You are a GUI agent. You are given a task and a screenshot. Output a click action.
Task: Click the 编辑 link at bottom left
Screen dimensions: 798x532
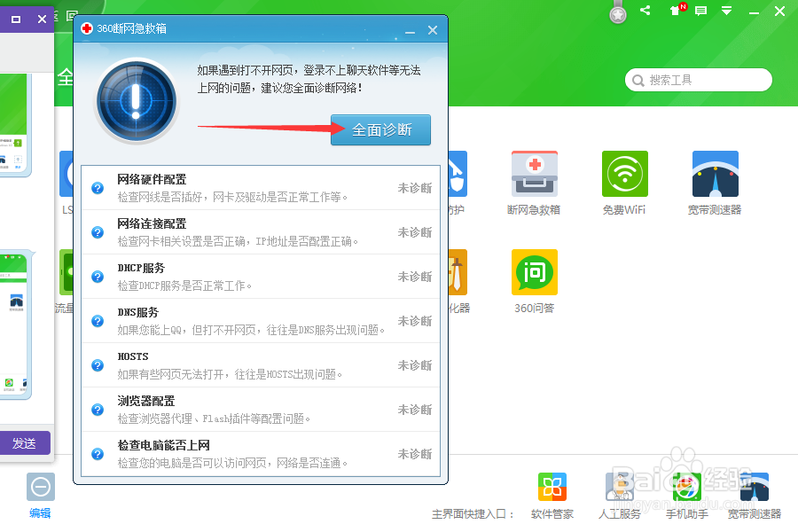pos(40,512)
